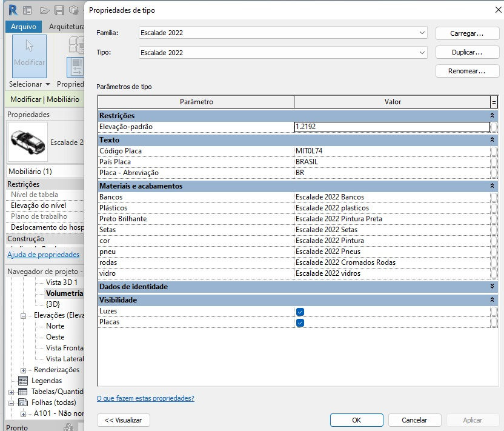
Task: Select the 'Escalade 2022 Pintura Preta' material value
Action: [392, 219]
